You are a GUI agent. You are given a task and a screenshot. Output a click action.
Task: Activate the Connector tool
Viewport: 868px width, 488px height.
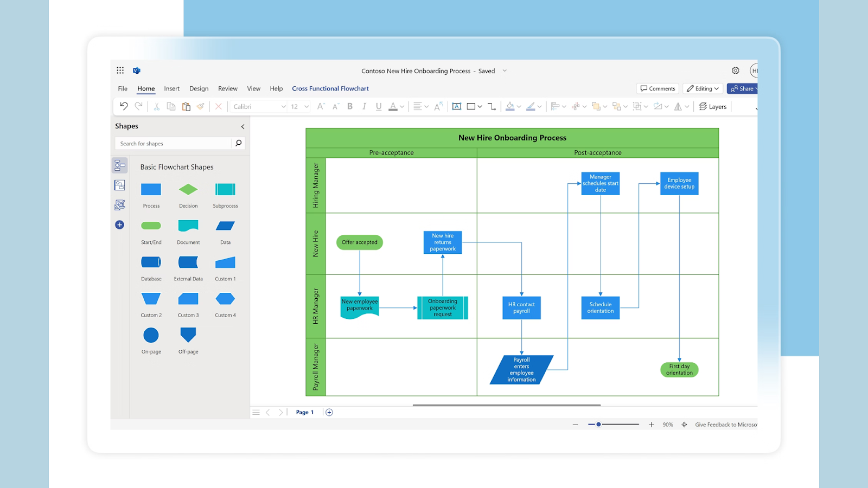492,106
